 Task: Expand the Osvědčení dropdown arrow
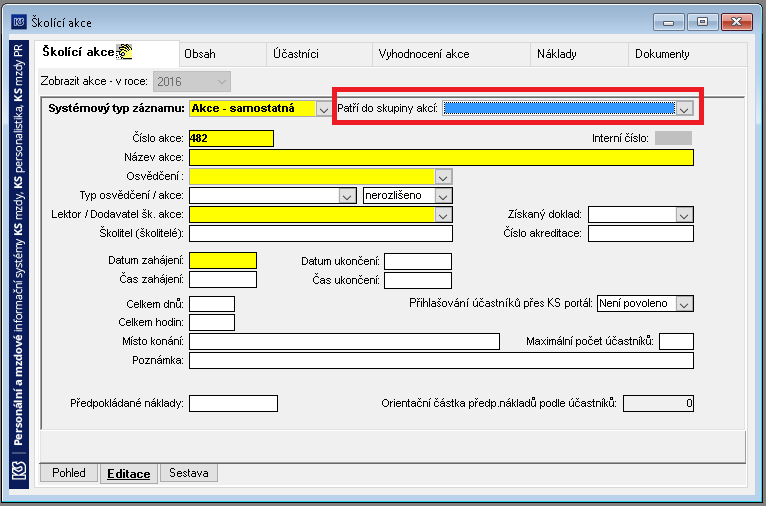443,176
